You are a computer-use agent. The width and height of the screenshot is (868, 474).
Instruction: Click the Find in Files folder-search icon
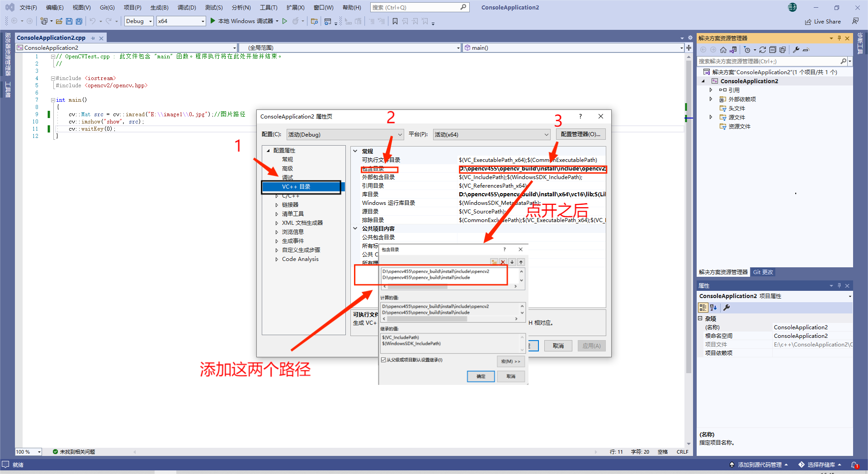click(315, 21)
